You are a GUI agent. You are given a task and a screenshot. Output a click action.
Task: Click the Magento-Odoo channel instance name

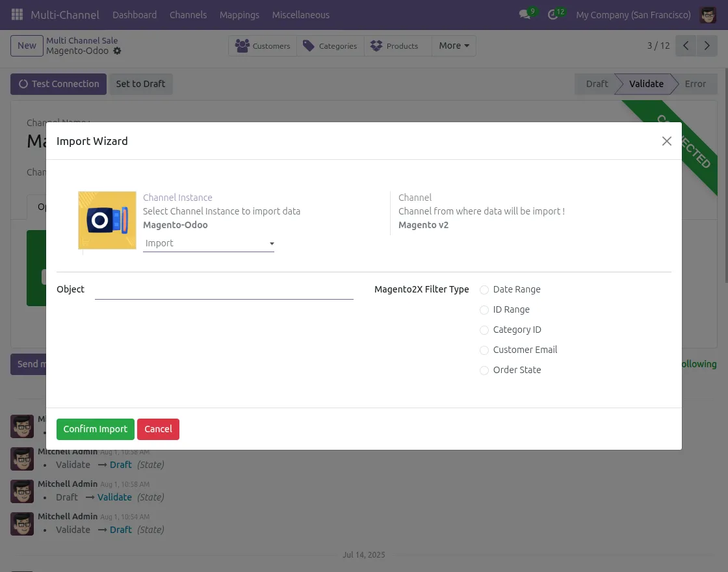[x=175, y=225]
